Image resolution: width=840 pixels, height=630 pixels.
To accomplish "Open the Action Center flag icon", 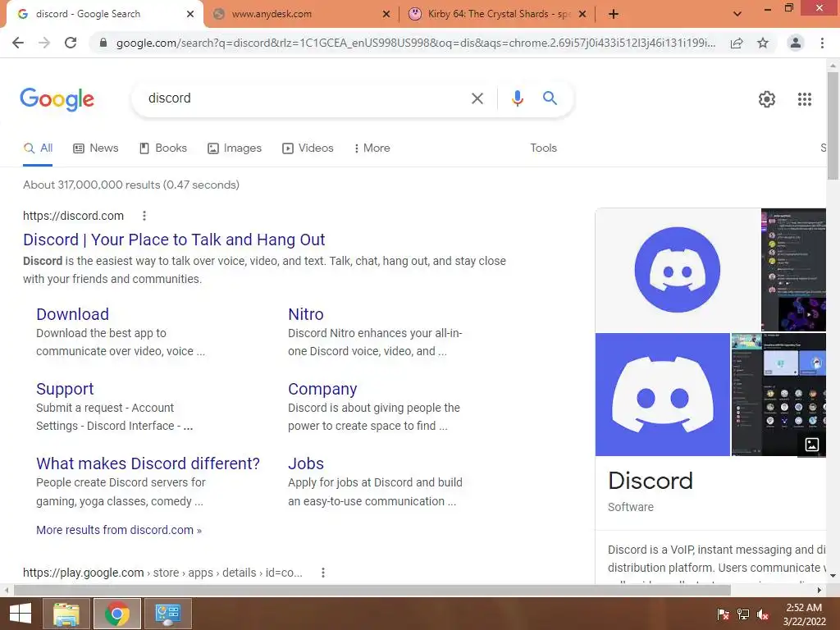I will click(x=723, y=614).
